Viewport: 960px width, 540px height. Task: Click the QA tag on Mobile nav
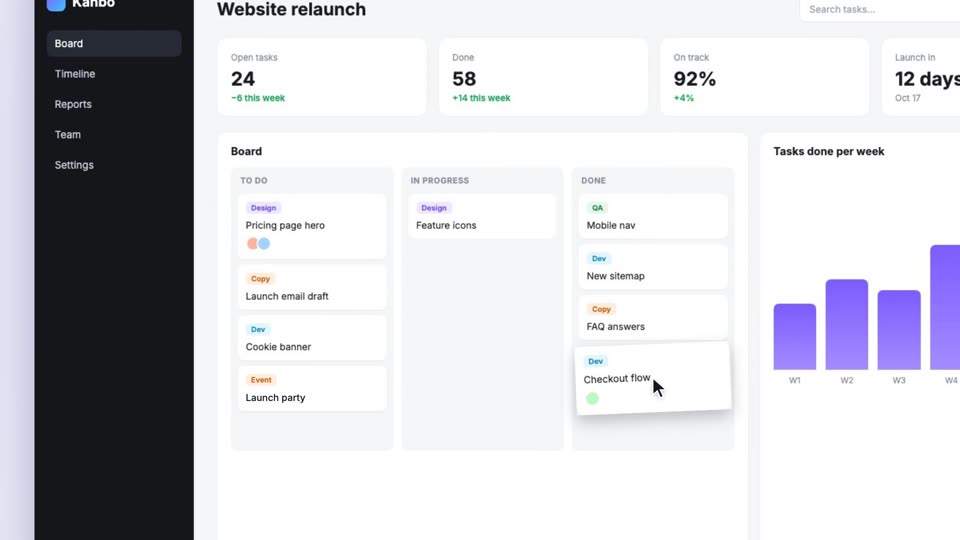[597, 208]
